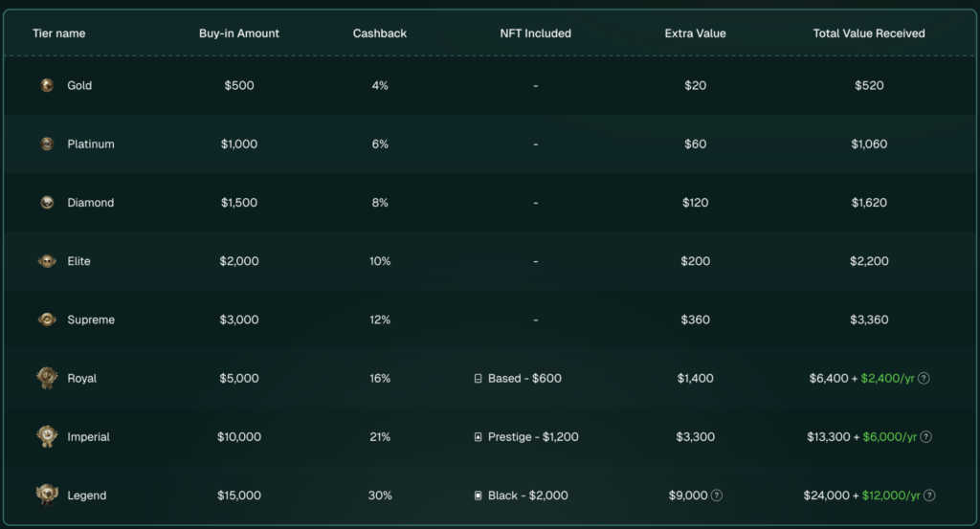Screen dimensions: 980x529
Task: Open help tooltip next to $2,400/yr
Action: (x=924, y=378)
